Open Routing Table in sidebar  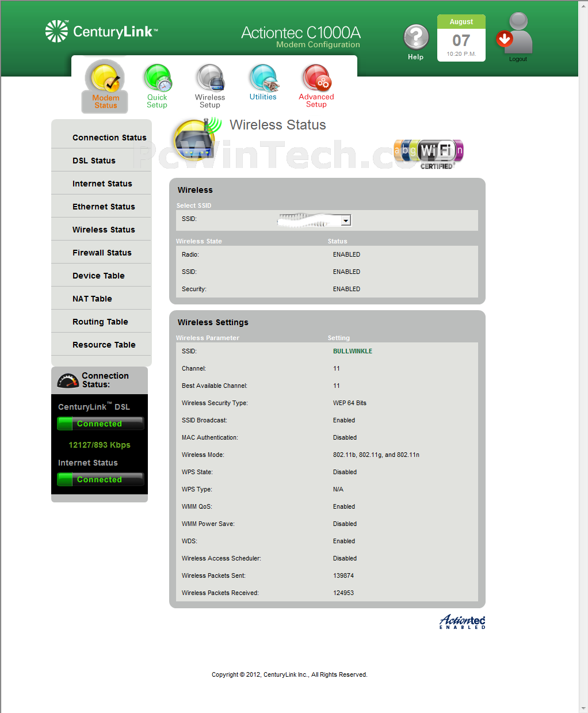101,322
